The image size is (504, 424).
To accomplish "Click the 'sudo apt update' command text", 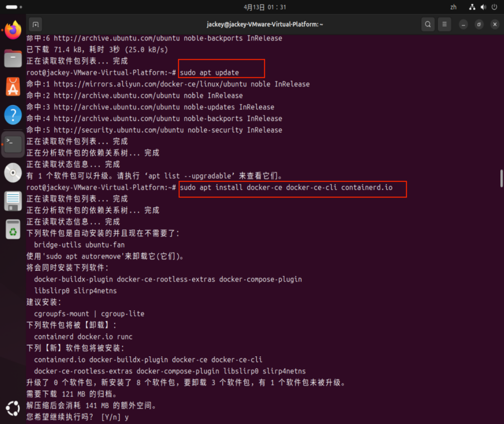I will 209,72.
